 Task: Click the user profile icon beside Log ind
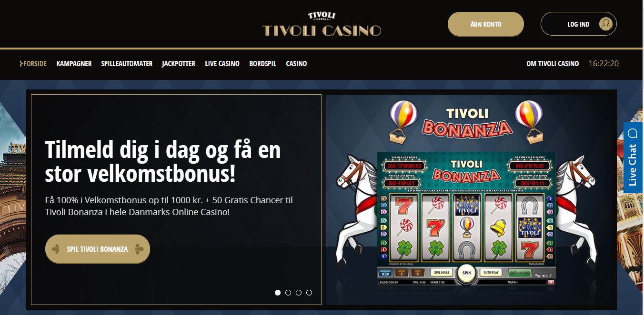605,24
